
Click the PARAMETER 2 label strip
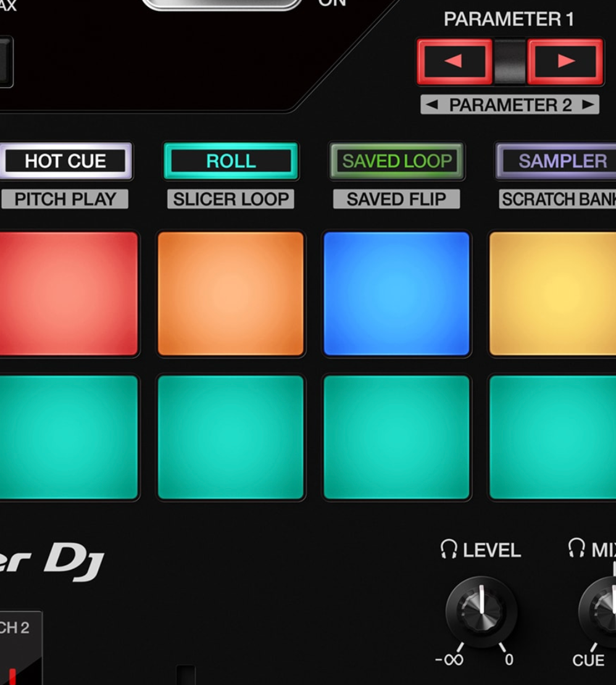tap(510, 105)
